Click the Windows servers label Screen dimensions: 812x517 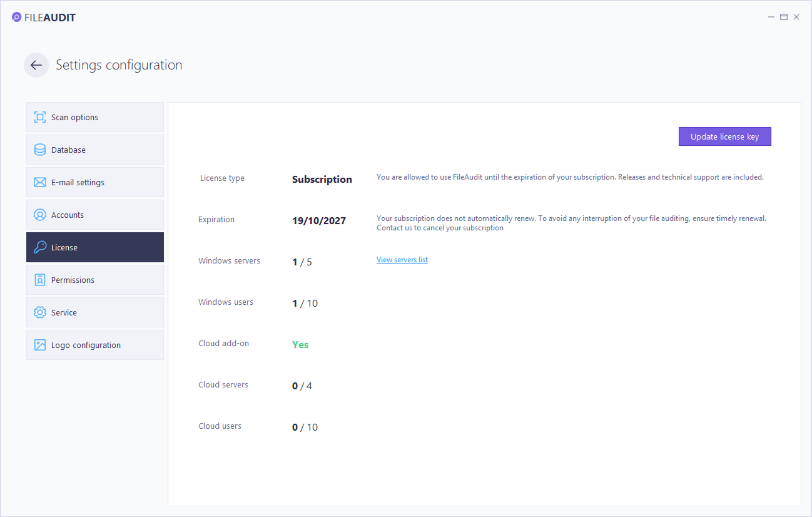point(229,261)
